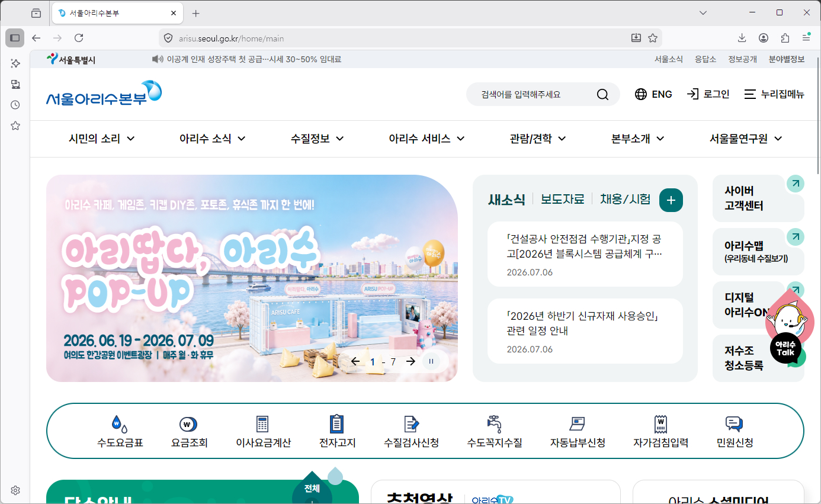This screenshot has width=821, height=504.
Task: Open a new browser tab
Action: [x=196, y=13]
